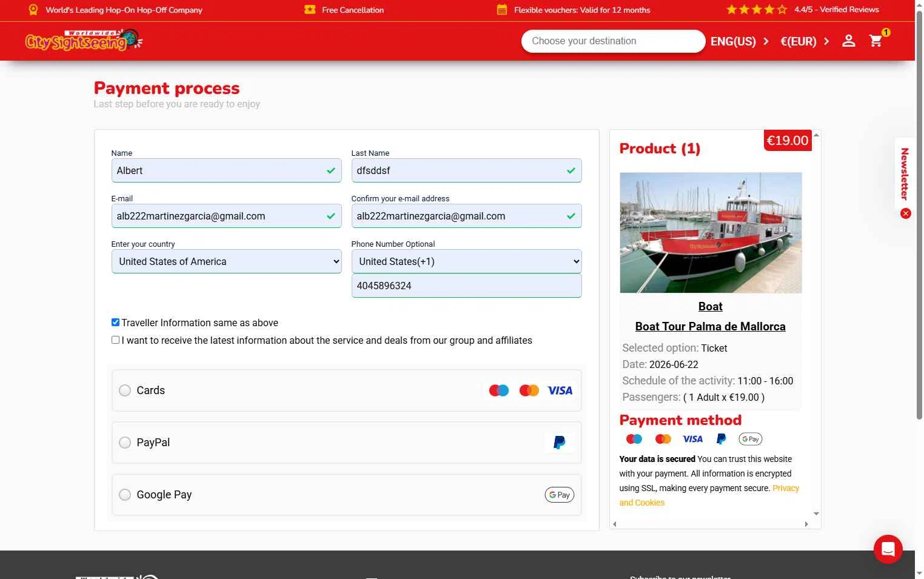Open the ENG(US) language selector
Viewport: 924px width, 579px height.
740,41
